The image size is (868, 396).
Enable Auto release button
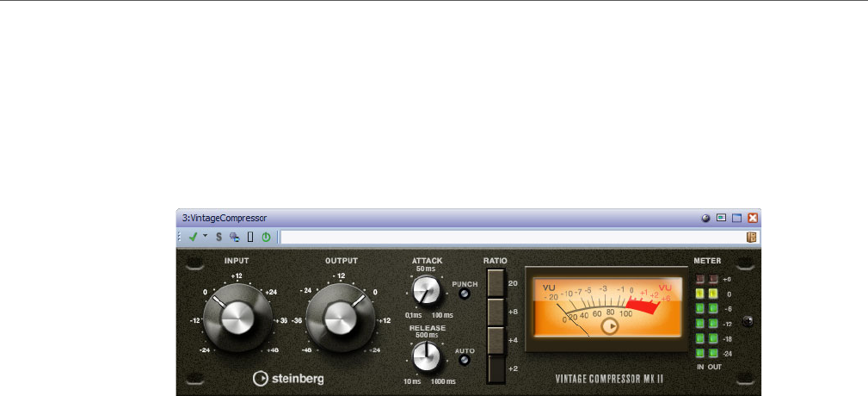tap(465, 360)
